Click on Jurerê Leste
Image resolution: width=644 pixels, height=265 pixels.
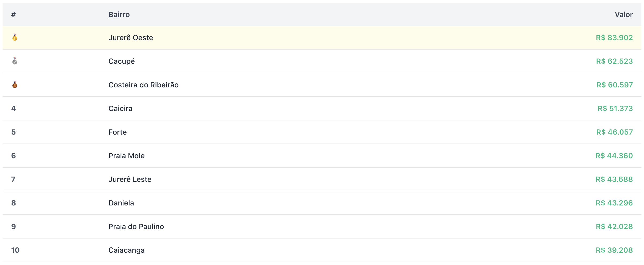[130, 179]
